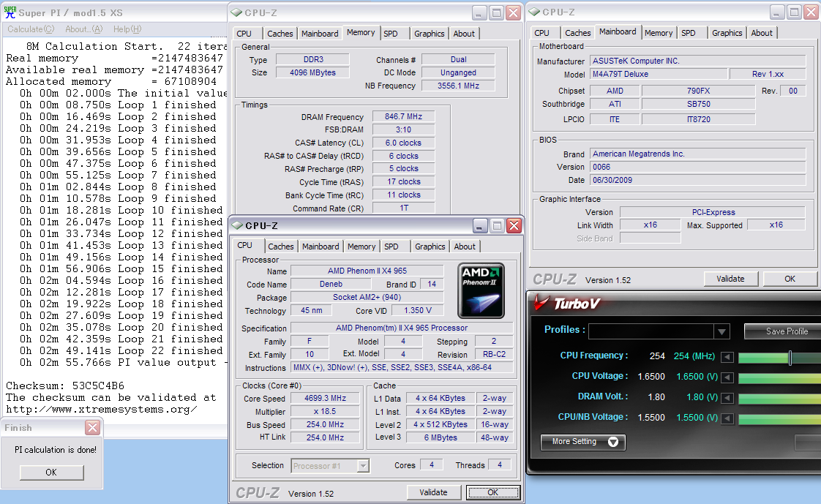Image resolution: width=821 pixels, height=504 pixels.
Task: Open the Profiles dropdown in TurboV
Action: coord(721,332)
